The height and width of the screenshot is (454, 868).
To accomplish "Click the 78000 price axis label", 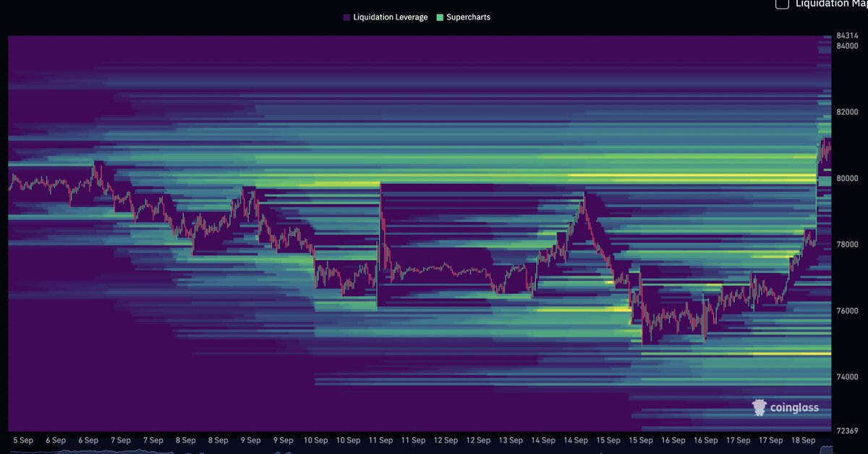I will 847,245.
